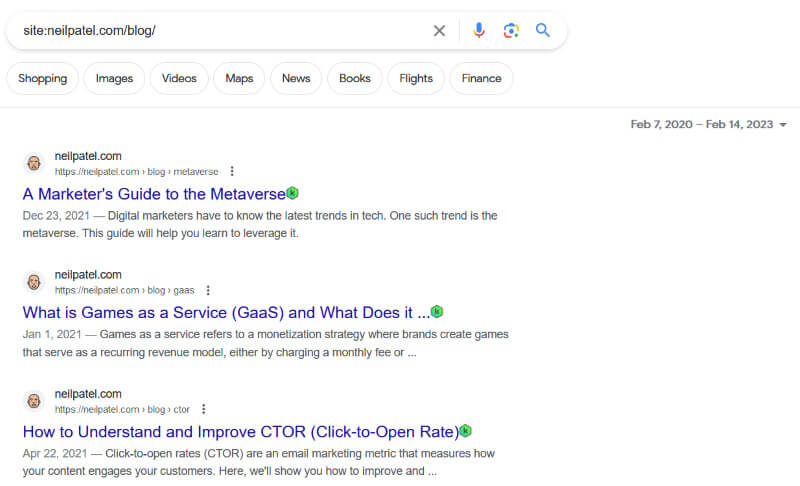Click the Dec 23, 2021 snippet date
This screenshot has width=800, height=486.
(x=56, y=216)
